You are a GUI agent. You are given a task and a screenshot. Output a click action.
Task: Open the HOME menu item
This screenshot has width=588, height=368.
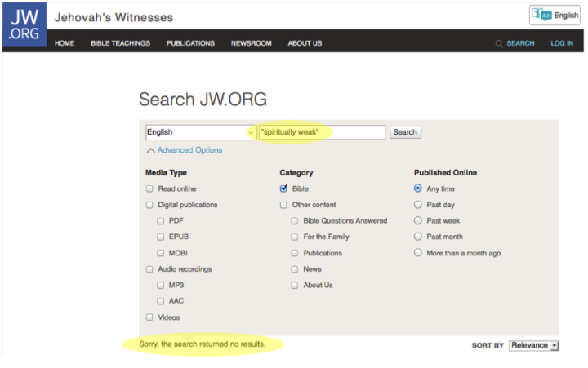(65, 43)
